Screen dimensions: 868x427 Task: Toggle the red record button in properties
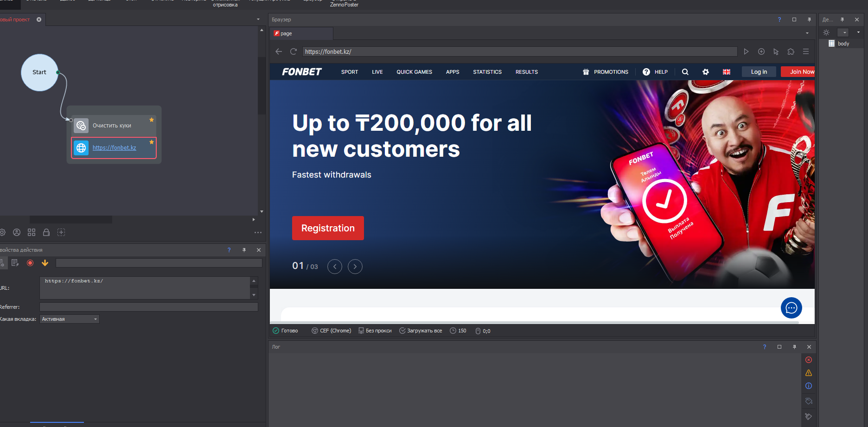pos(30,263)
